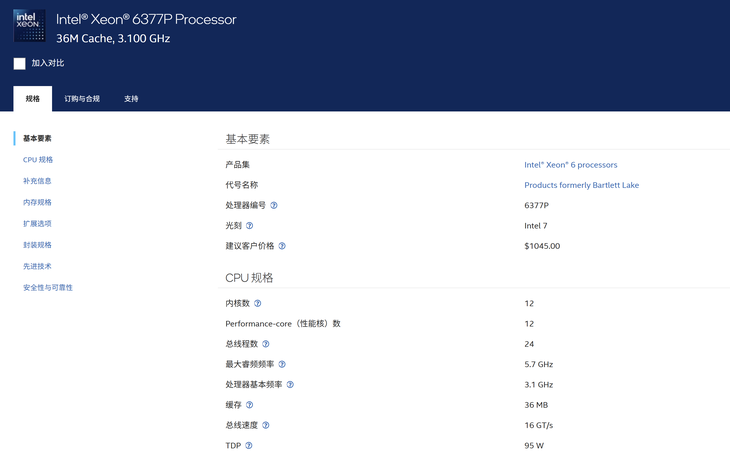This screenshot has height=459, width=730.
Task: Open help icon next to 最大睿频频率
Action: click(x=282, y=364)
